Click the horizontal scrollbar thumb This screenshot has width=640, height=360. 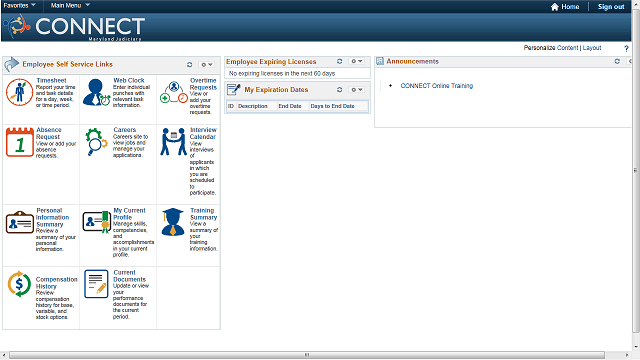click(x=307, y=355)
